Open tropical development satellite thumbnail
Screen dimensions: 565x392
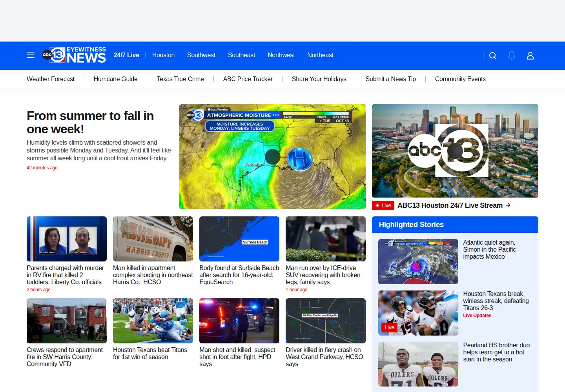click(418, 261)
